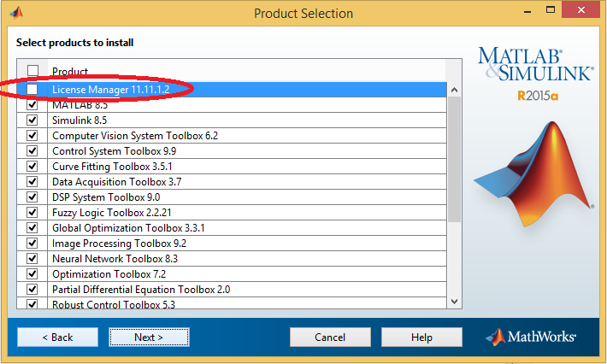The height and width of the screenshot is (364, 607).
Task: Select 'Curve Fitting Toolbox 3.5.1' text
Action: pyautogui.click(x=112, y=167)
